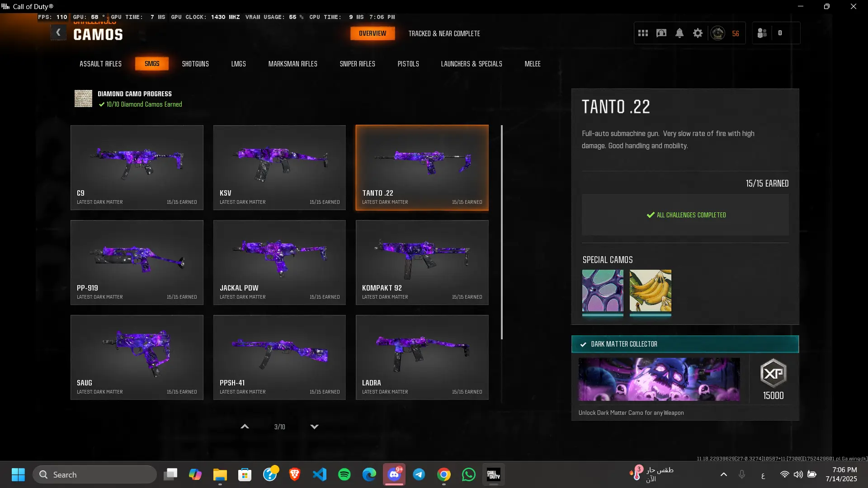
Task: Click All Challenges Completed checkmark panel
Action: 685,215
